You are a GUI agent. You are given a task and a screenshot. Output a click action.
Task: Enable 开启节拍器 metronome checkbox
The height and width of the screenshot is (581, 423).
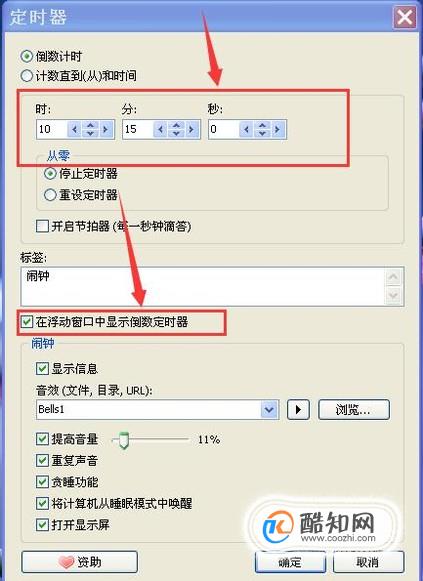click(x=42, y=226)
